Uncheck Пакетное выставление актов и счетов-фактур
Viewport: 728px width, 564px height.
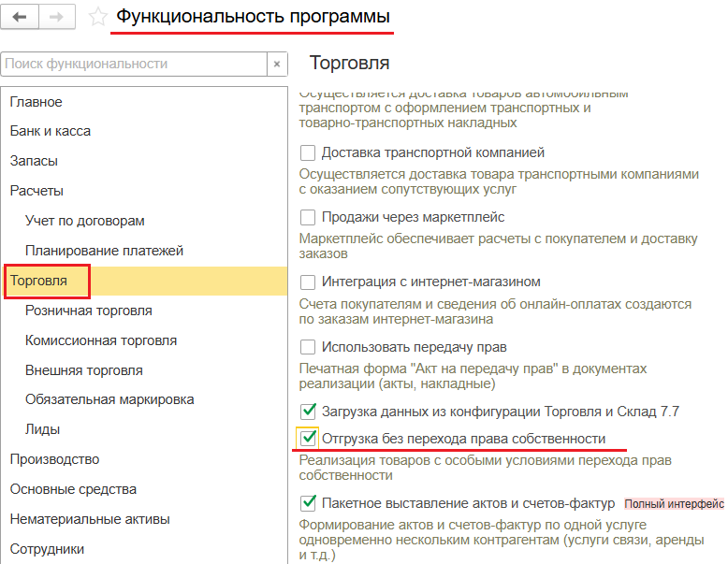(308, 503)
